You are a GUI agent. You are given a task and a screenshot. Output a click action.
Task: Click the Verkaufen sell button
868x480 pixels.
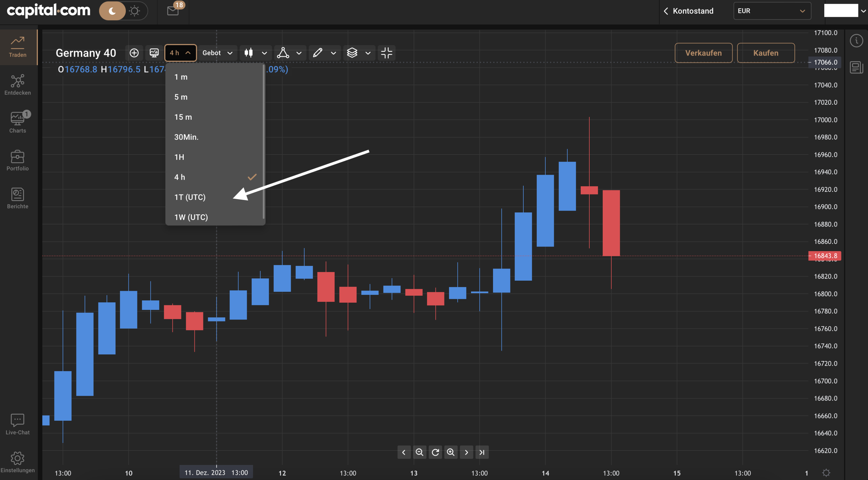click(x=704, y=53)
